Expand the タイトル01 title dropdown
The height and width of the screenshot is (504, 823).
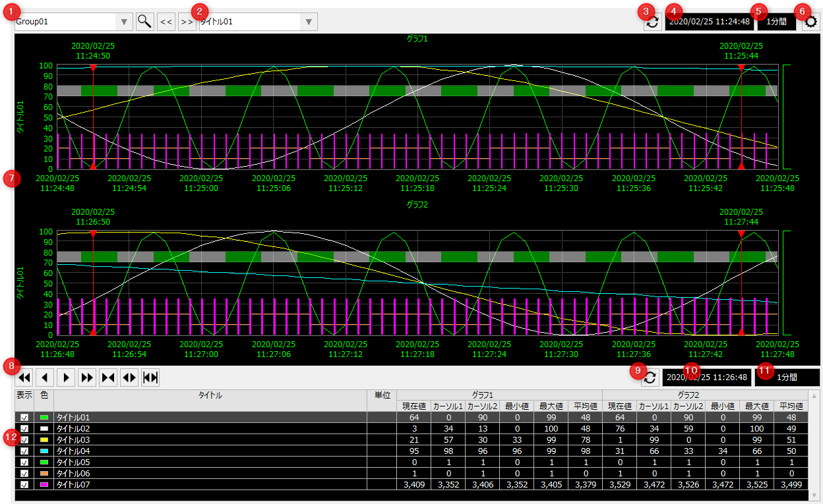309,22
